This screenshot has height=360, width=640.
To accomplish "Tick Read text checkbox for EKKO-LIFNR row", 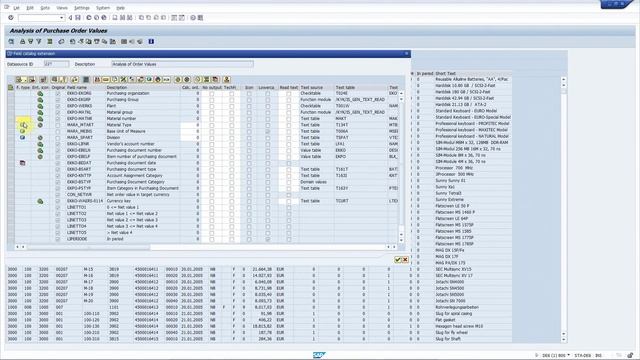I will coord(289,144).
